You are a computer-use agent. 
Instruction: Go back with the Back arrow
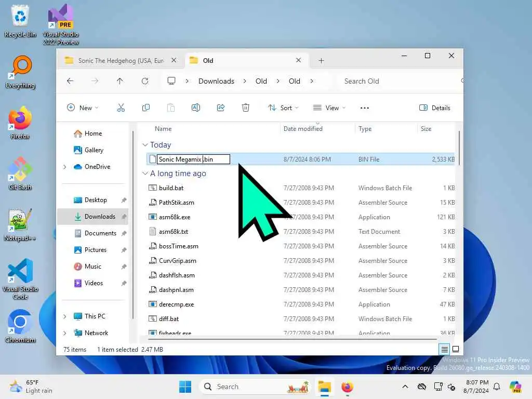coord(70,81)
